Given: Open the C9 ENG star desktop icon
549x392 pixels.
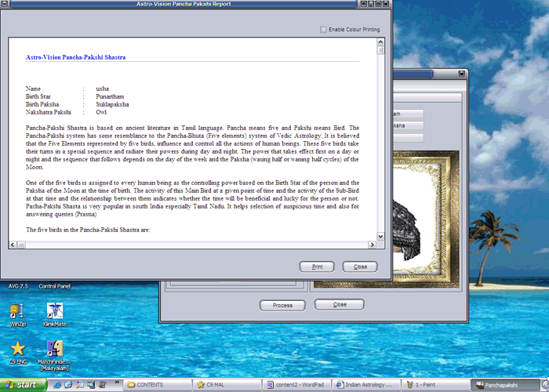Looking at the screenshot, I should click(x=18, y=353).
